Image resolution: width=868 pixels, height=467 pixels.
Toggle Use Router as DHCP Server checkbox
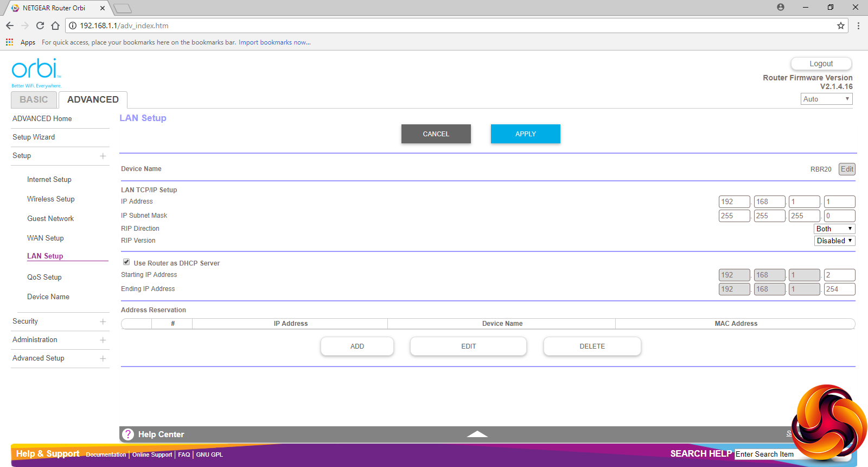tap(126, 262)
